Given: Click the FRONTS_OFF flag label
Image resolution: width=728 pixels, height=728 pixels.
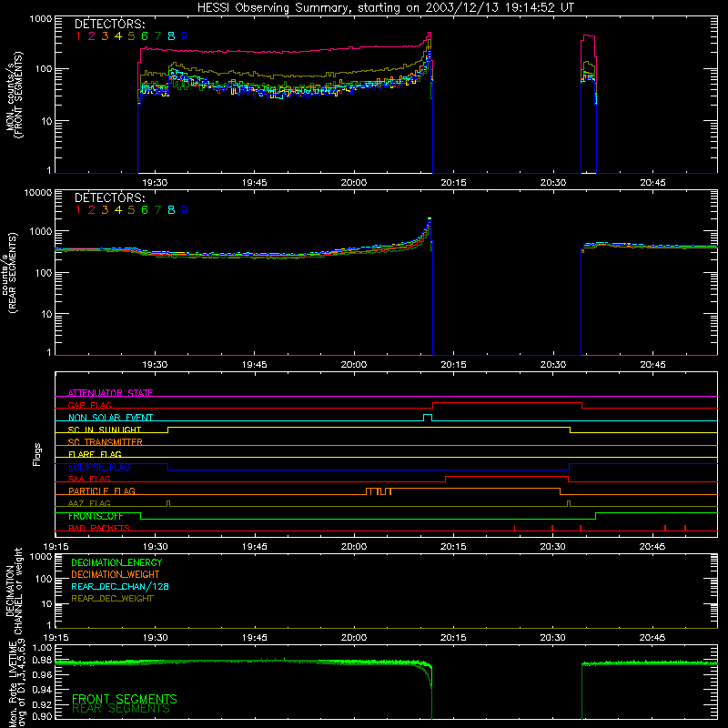Looking at the screenshot, I should (96, 516).
